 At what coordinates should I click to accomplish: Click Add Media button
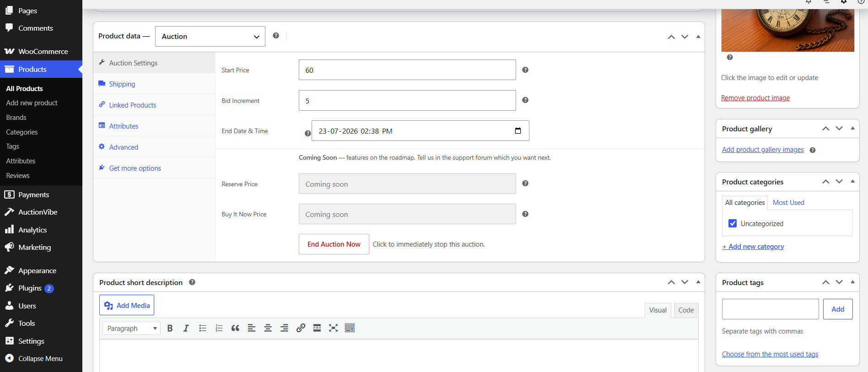[x=127, y=305]
